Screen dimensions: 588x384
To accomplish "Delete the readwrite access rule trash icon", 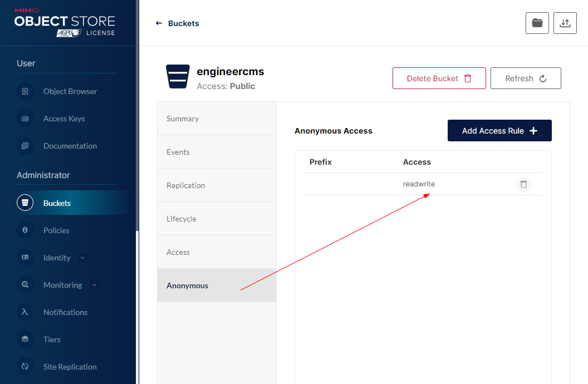I will pos(523,184).
